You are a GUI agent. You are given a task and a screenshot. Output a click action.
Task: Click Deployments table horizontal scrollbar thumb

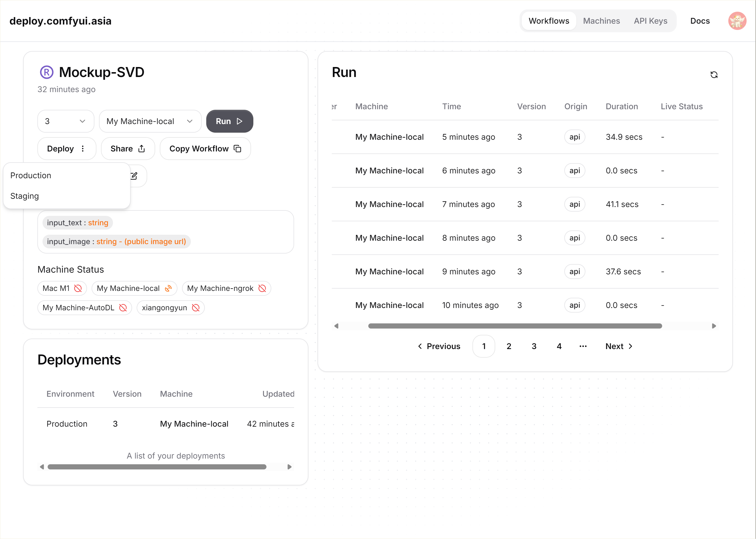click(x=157, y=467)
